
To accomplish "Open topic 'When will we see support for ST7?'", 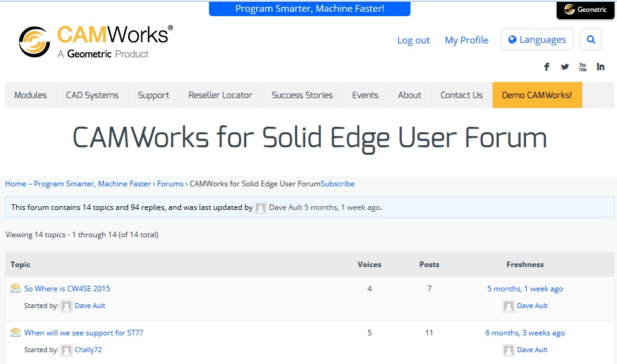I will (x=83, y=333).
